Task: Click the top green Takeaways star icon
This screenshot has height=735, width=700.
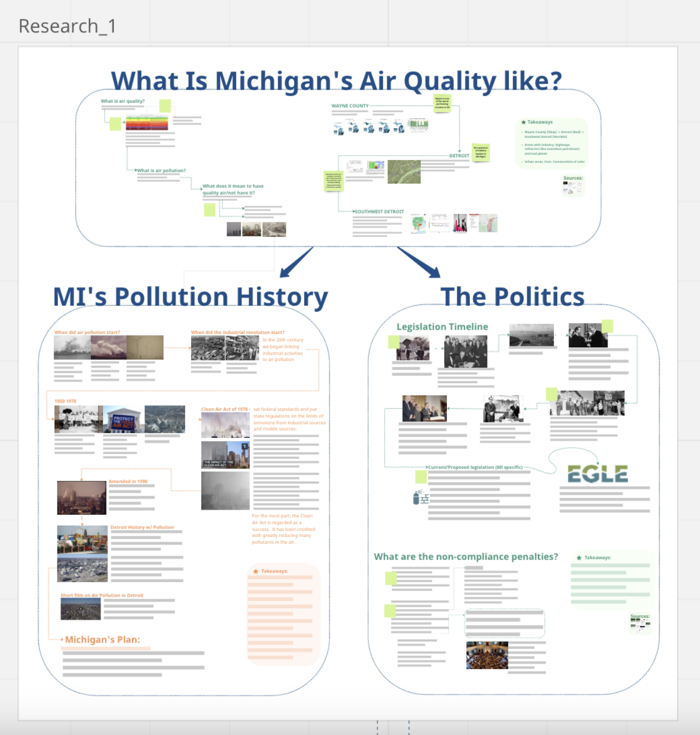Action: [x=523, y=122]
